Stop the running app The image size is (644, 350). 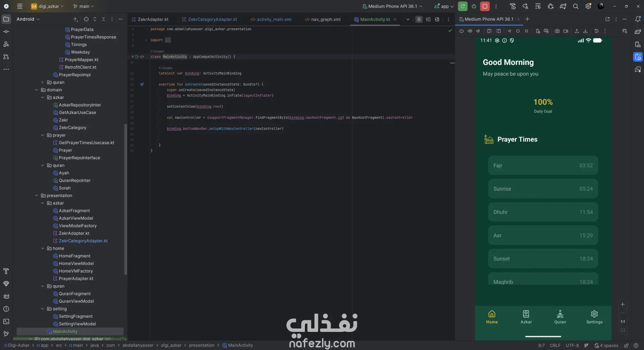tap(485, 6)
